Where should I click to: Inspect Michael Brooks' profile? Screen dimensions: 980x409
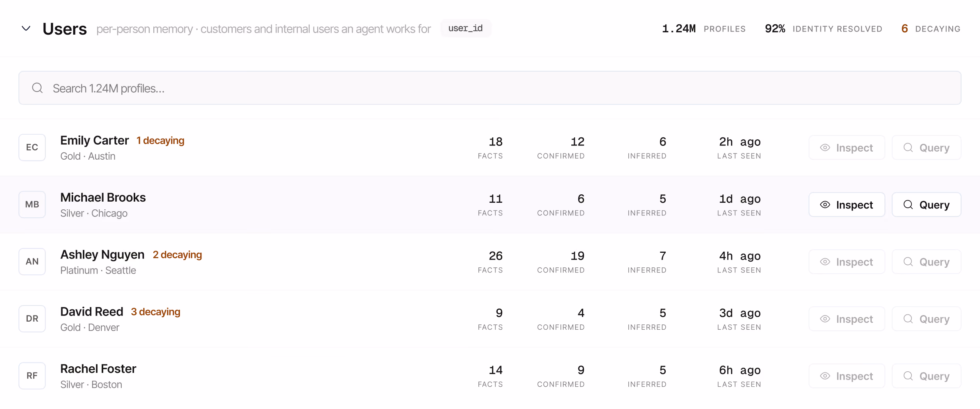click(x=847, y=205)
